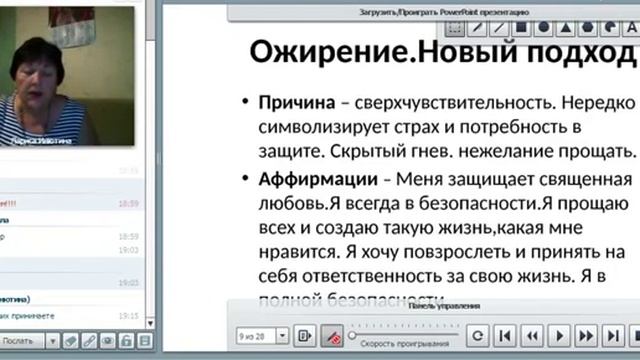The image size is (640, 360).
Task: Click the reload circular arrow button
Action: tap(478, 336)
